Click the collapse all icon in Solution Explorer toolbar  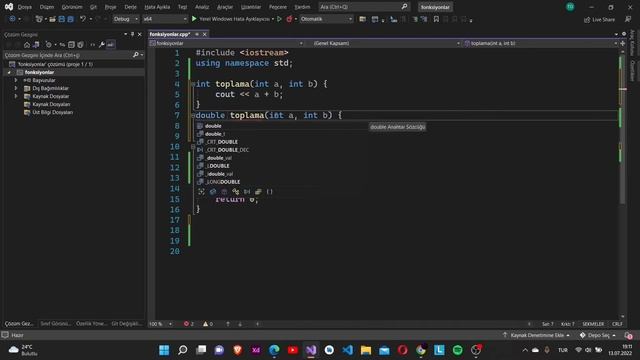(x=71, y=44)
